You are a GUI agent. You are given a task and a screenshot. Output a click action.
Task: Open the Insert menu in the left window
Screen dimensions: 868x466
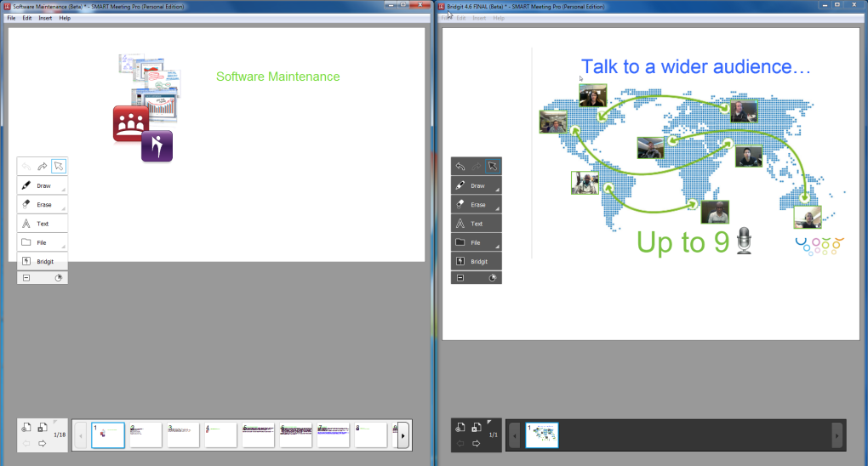[45, 18]
